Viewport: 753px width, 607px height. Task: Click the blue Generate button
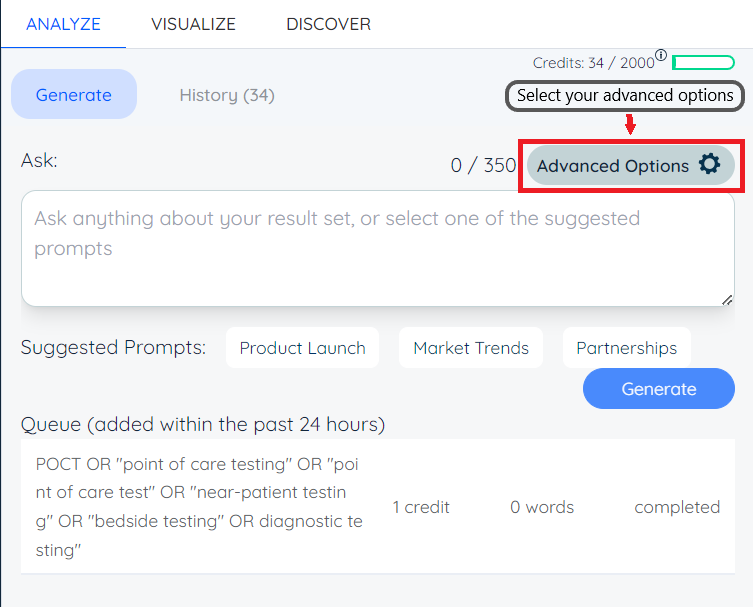click(658, 389)
